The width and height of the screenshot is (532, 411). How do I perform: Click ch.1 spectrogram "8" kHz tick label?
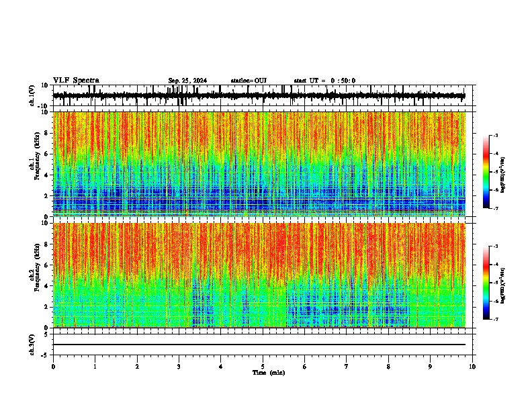click(46, 133)
